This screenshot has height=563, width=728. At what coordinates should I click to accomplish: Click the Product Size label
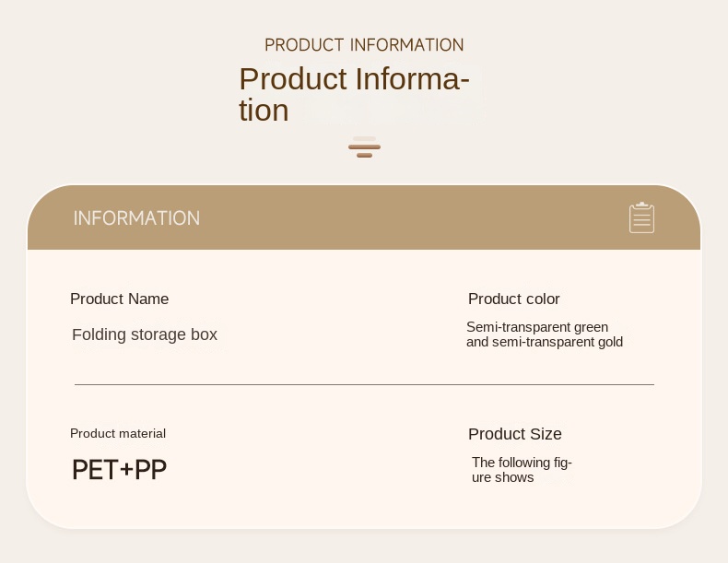(515, 433)
